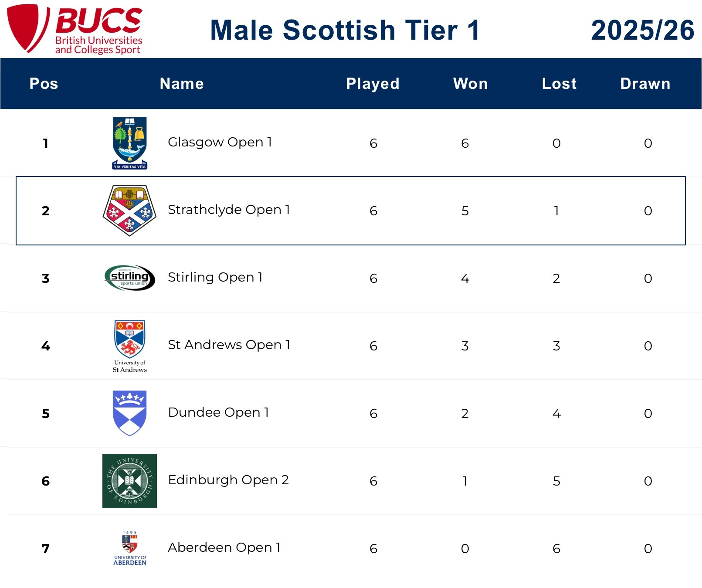Select the St Andrews Open 1 name

pos(229,345)
